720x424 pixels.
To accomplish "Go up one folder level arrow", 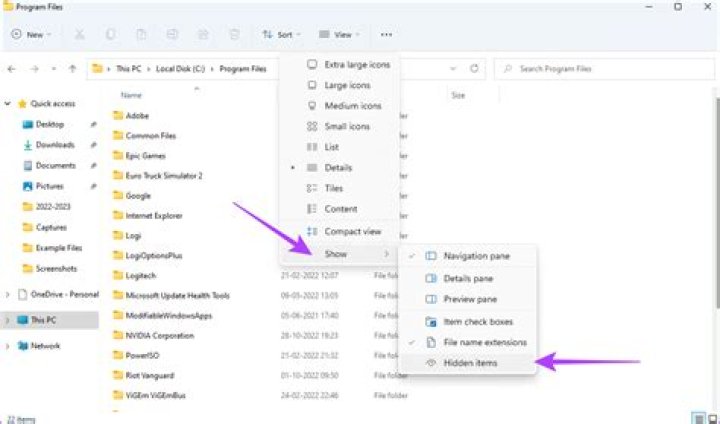I will pyautogui.click(x=72, y=69).
